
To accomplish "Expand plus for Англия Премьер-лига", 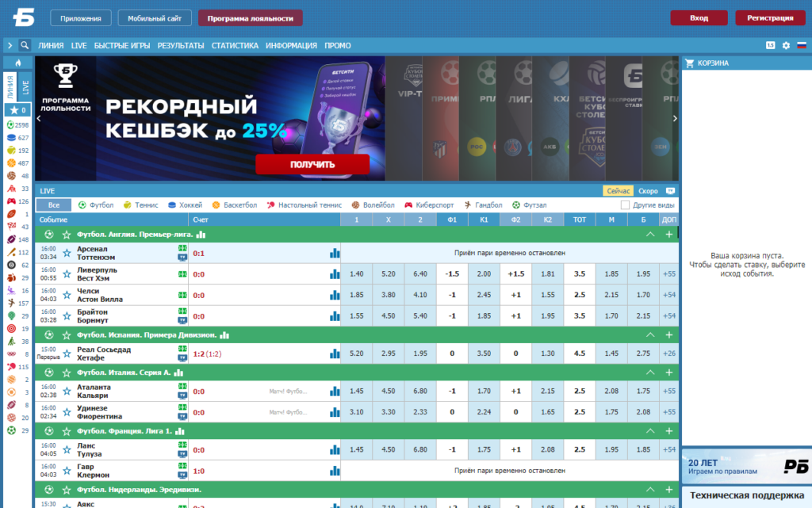I will (669, 235).
